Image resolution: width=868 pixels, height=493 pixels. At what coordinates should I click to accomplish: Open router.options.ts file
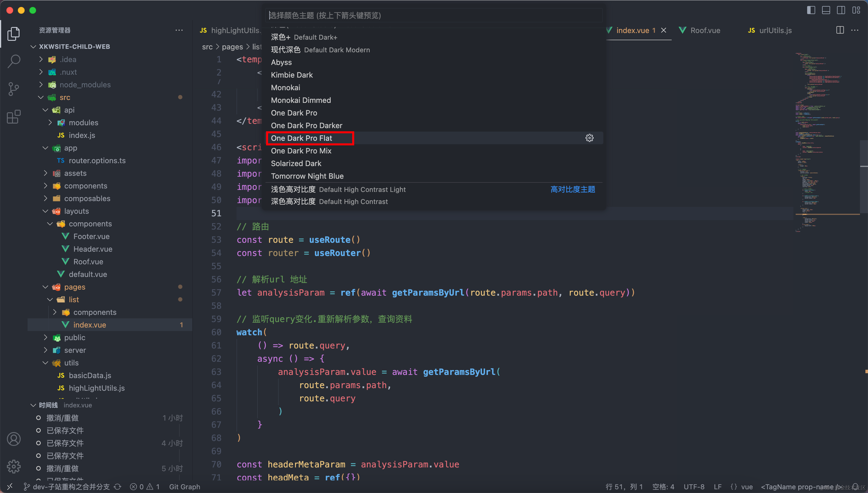[97, 161]
